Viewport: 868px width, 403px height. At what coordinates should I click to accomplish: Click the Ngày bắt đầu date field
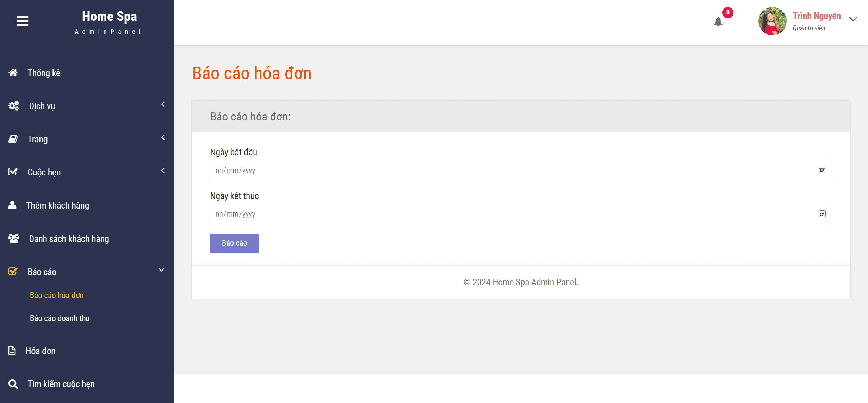[x=521, y=170]
